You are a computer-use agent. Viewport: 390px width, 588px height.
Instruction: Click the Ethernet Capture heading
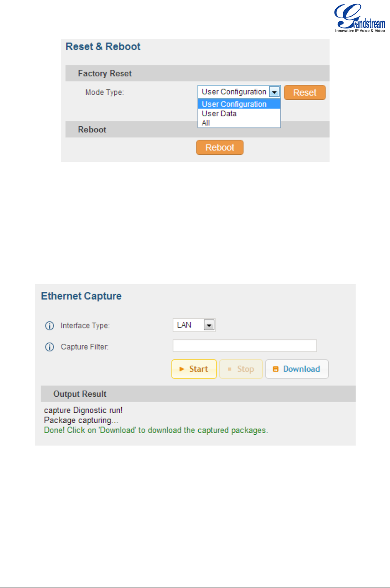tap(81, 296)
